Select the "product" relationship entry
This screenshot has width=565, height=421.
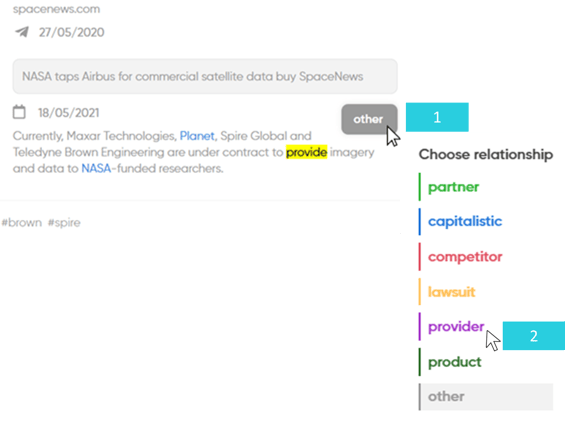455,362
